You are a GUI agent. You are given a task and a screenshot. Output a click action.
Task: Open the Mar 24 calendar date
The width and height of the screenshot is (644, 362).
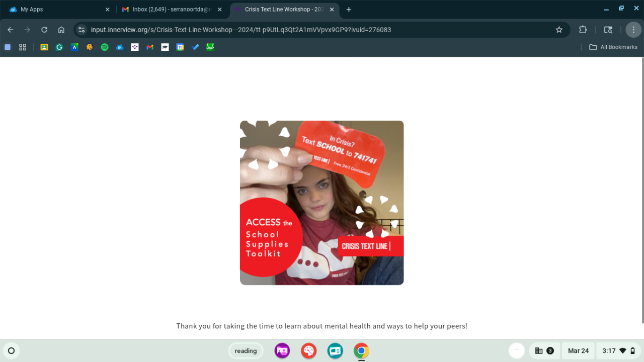click(x=578, y=351)
